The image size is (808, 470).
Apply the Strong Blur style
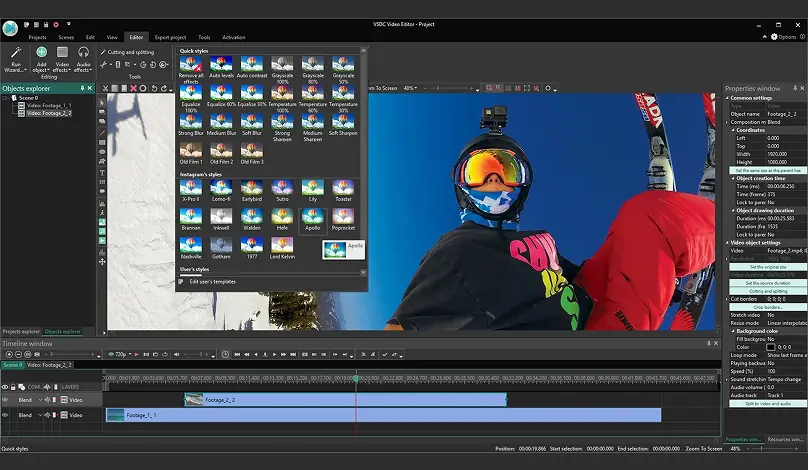[x=191, y=125]
